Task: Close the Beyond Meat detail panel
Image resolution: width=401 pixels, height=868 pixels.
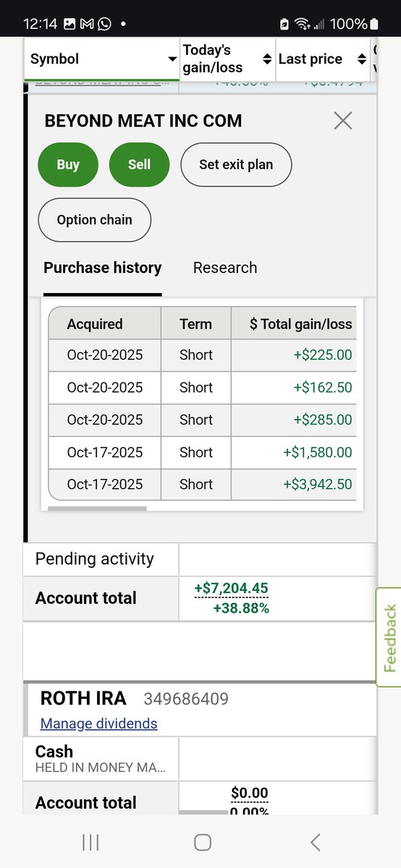Action: click(x=343, y=121)
